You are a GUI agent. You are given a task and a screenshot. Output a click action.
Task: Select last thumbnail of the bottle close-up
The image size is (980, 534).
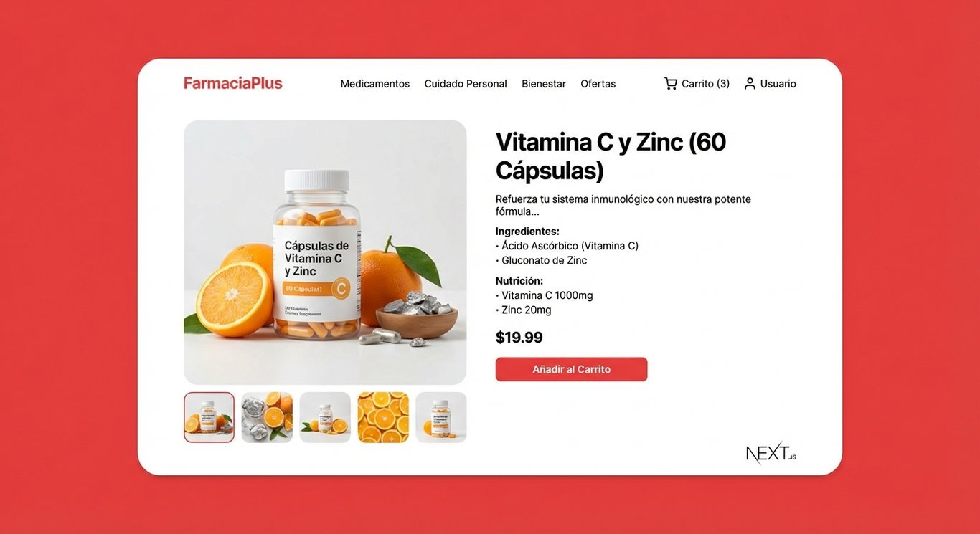coord(441,417)
